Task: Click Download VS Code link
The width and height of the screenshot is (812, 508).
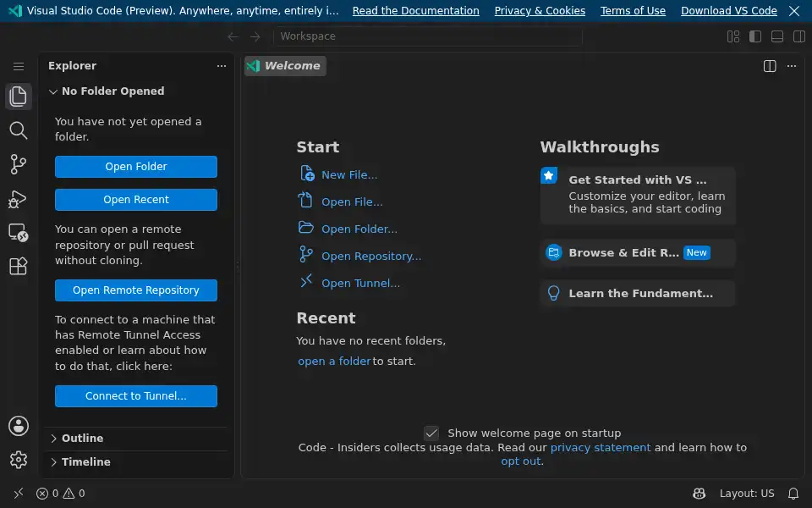Action: tap(728, 11)
